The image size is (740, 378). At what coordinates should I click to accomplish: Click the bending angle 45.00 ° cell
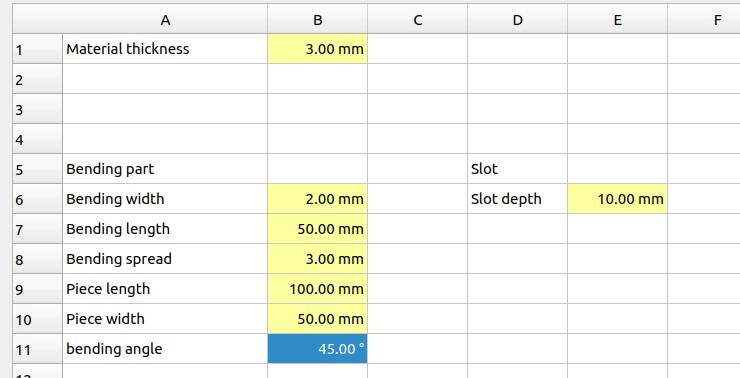point(317,349)
